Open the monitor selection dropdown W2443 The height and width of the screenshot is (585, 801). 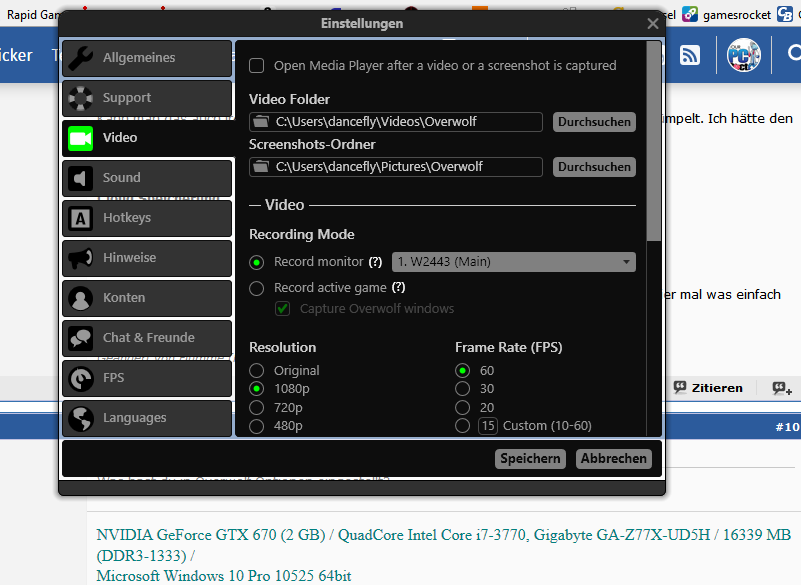[513, 262]
